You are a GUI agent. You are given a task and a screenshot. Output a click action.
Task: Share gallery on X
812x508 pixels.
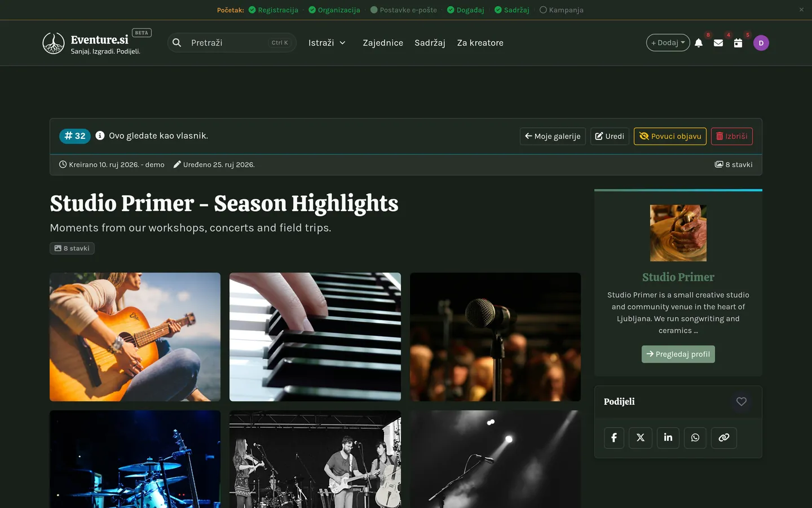(x=641, y=437)
